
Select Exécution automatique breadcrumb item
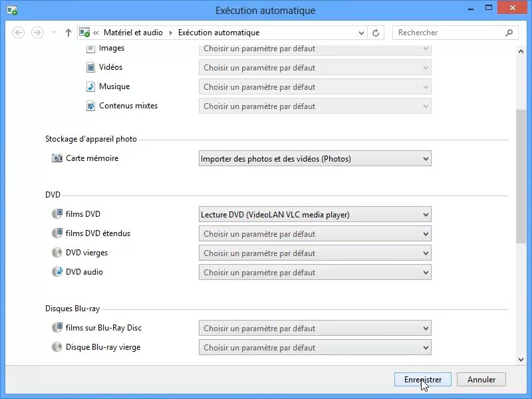[x=219, y=33]
